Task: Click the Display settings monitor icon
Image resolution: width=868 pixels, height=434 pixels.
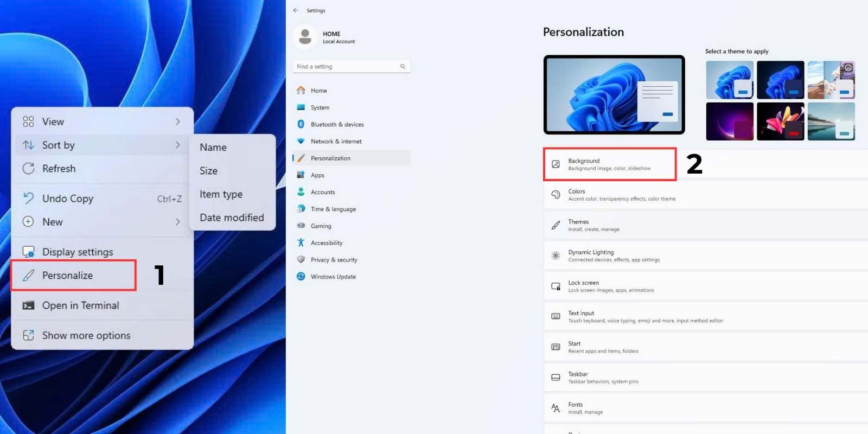Action: (28, 252)
